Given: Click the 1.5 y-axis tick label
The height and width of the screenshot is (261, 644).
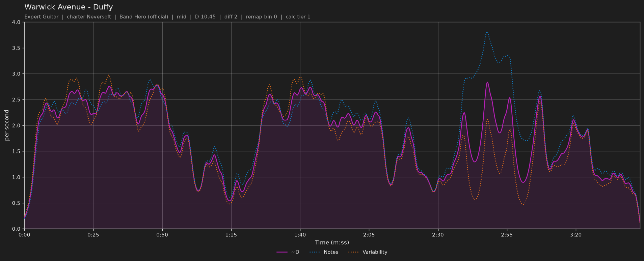Looking at the screenshot, I should pos(16,151).
